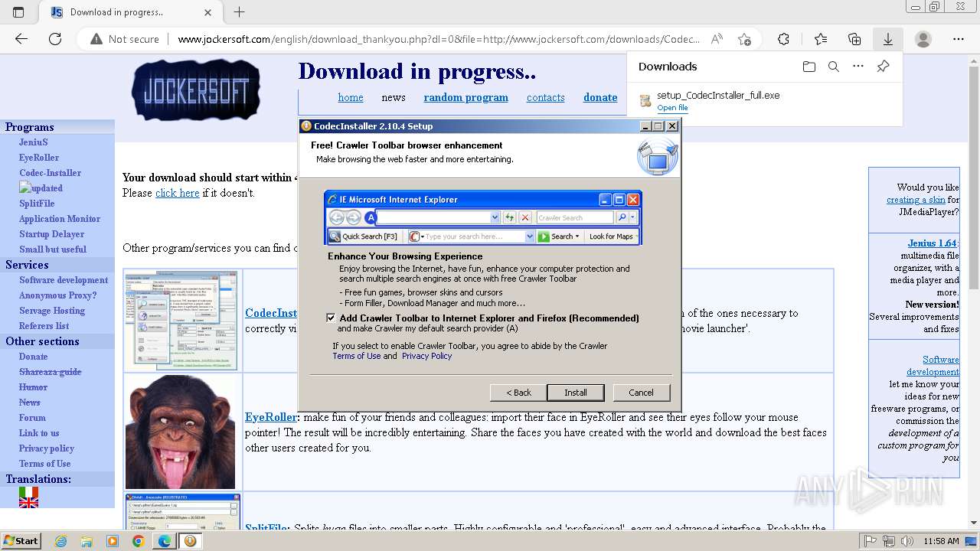
Task: Add a new browser tab
Action: tap(239, 12)
